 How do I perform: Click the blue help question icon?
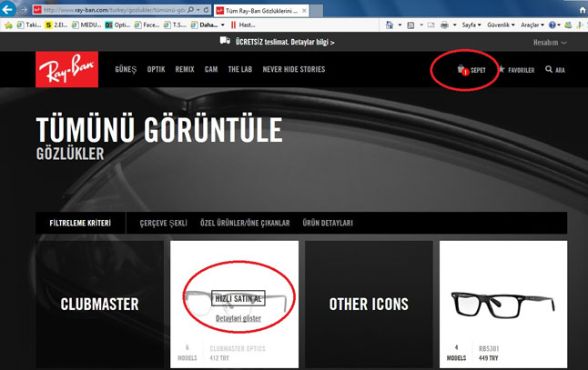(x=552, y=25)
